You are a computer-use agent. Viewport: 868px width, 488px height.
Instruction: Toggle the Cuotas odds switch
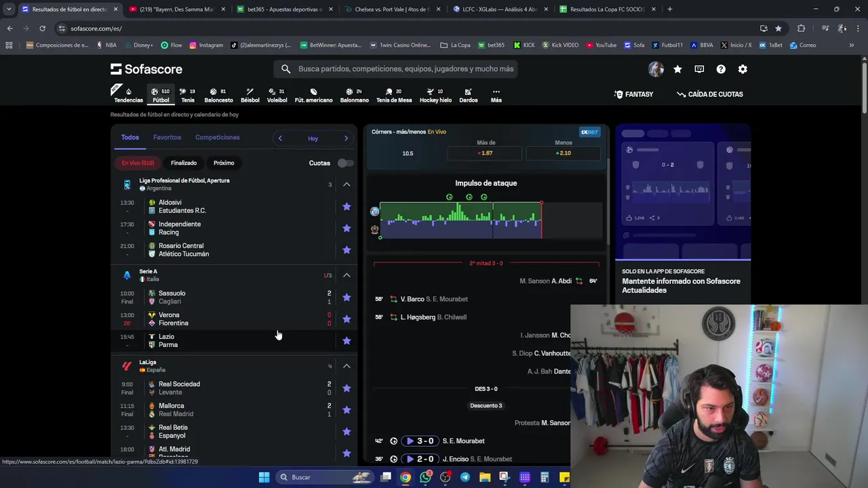click(x=345, y=163)
